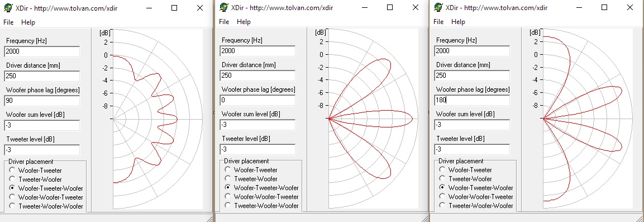Click Woofer phase lag field showing 180
This screenshot has width=644, height=222.
click(472, 100)
